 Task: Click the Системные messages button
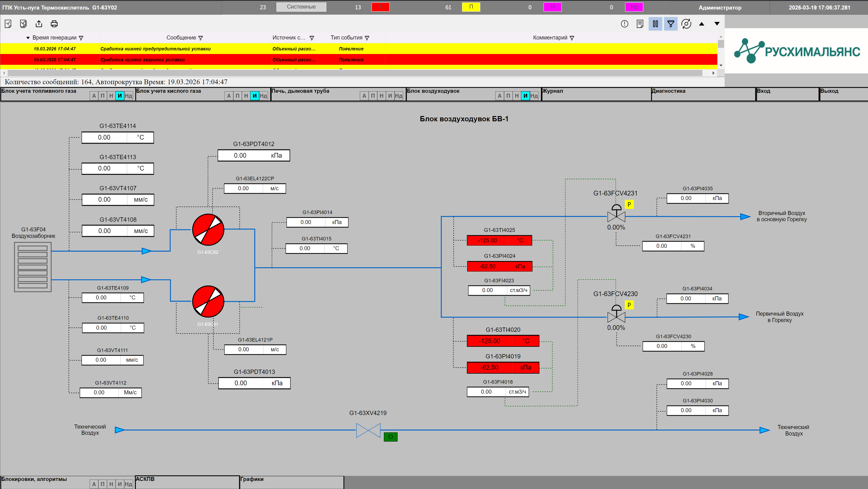[x=301, y=7]
